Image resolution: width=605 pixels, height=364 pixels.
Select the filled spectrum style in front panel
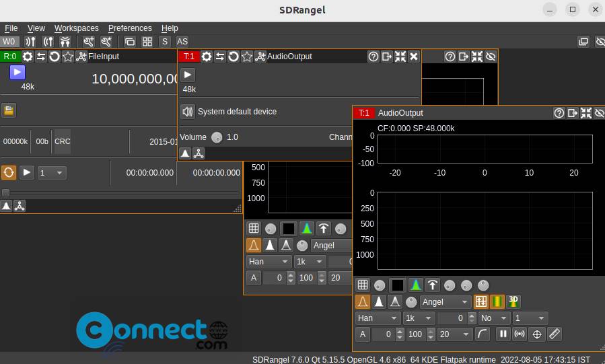click(379, 301)
